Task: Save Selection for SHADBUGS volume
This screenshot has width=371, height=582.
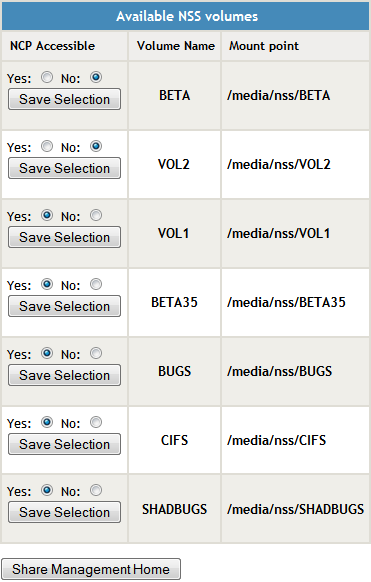Action: [x=65, y=512]
